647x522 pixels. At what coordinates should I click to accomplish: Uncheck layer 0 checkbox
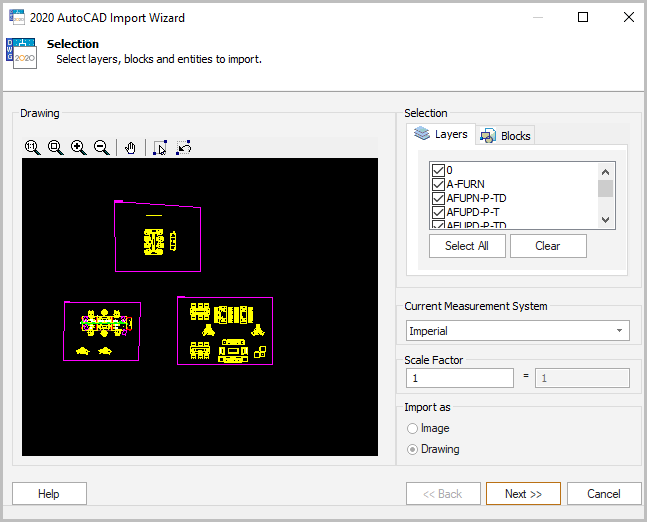[438, 170]
